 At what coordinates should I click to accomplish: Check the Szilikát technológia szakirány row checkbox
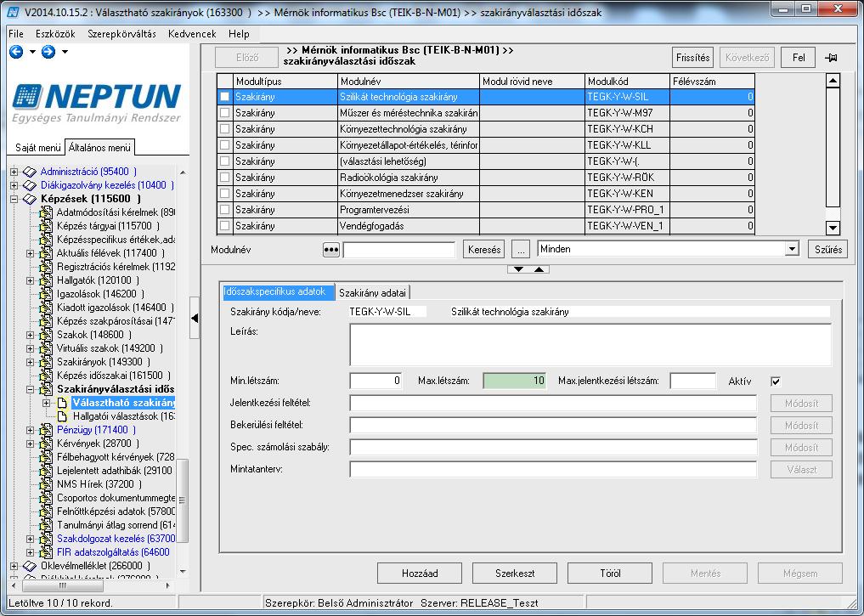coord(225,96)
